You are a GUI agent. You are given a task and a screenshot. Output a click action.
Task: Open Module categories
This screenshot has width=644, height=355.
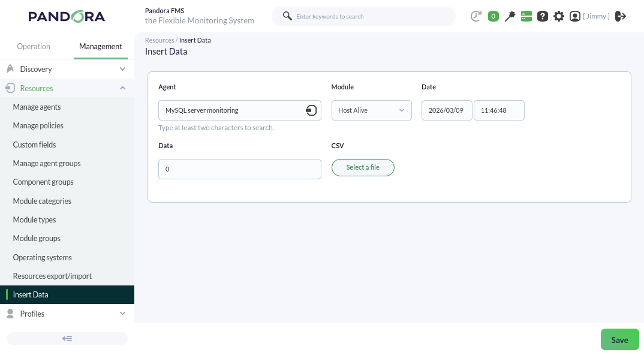coord(43,201)
